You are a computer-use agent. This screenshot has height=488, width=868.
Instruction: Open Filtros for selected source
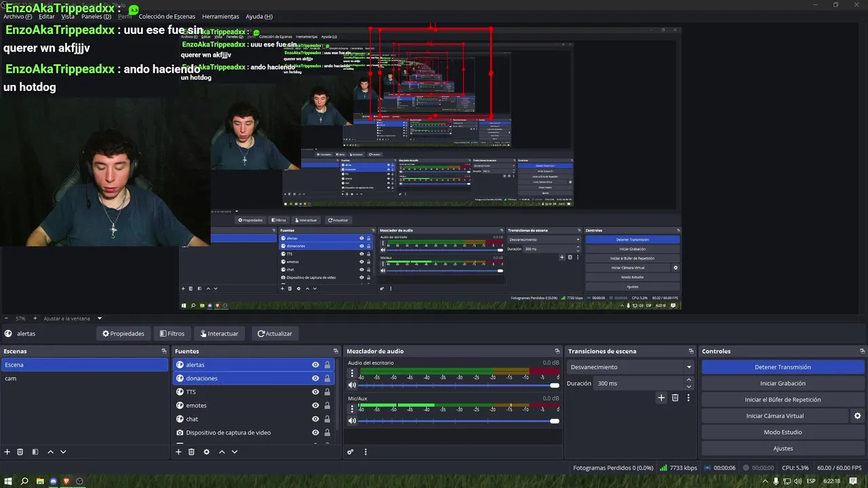(172, 333)
